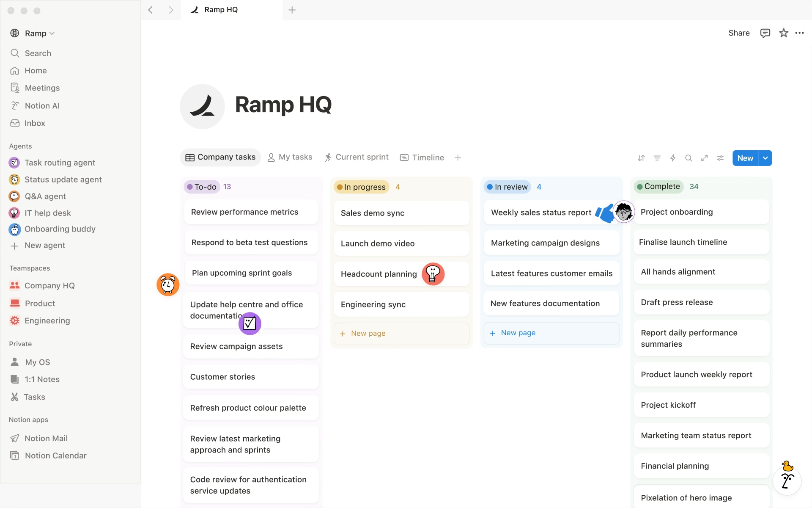Switch to the Company tasks view
Screen dimensions: 812x508
point(220,157)
